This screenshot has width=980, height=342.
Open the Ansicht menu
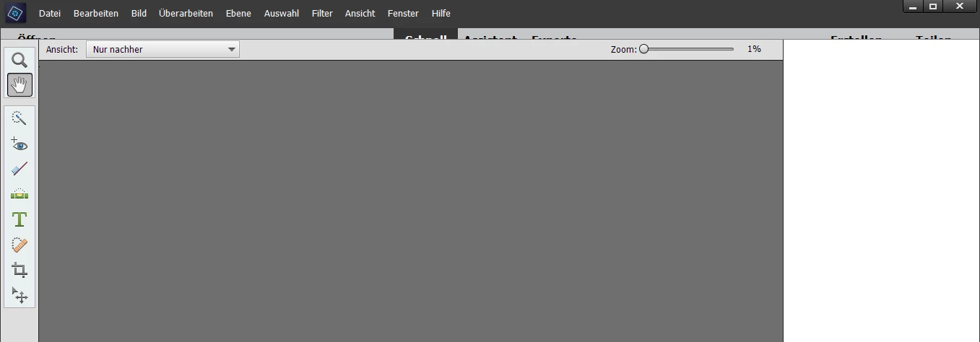pos(360,14)
